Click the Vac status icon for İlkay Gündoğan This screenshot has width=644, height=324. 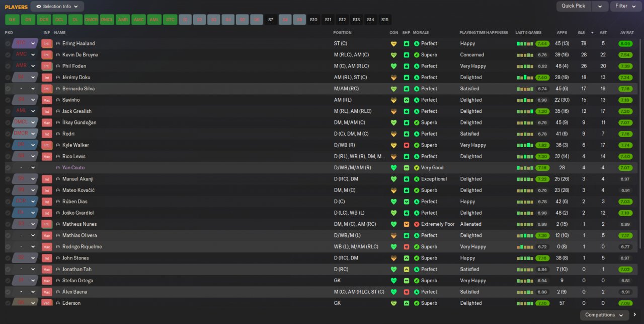click(47, 123)
